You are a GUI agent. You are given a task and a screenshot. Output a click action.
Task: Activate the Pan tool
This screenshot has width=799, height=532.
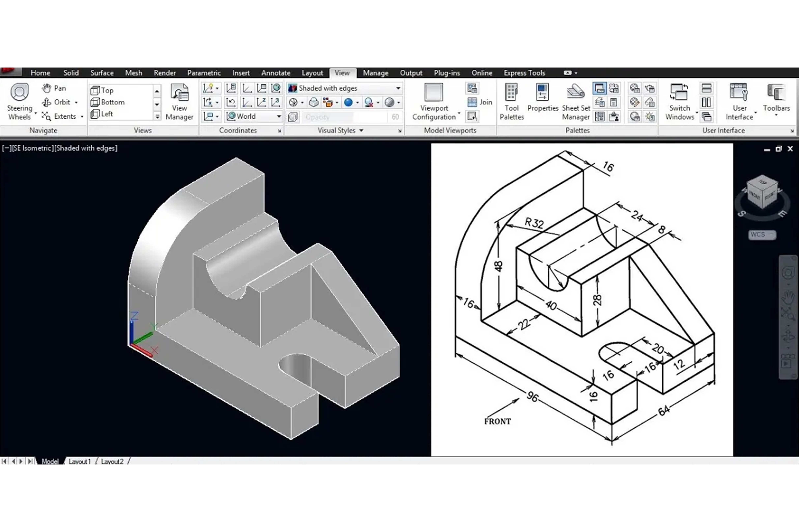point(54,88)
